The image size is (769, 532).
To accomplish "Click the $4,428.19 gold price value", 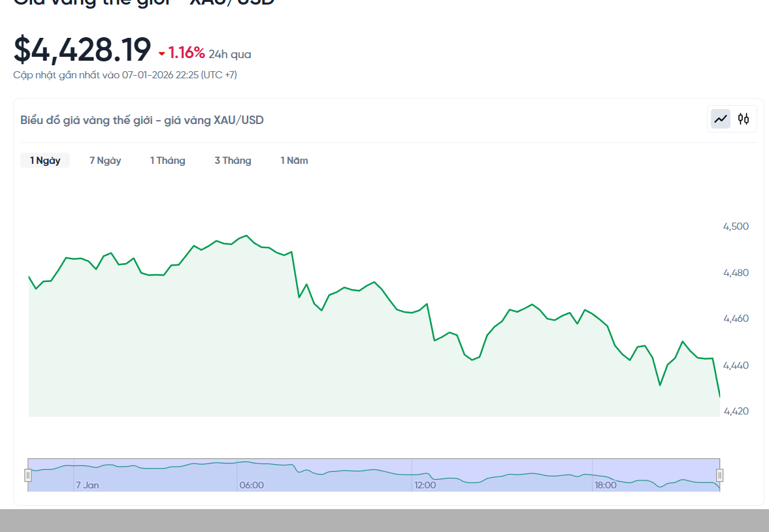I will 82,50.
